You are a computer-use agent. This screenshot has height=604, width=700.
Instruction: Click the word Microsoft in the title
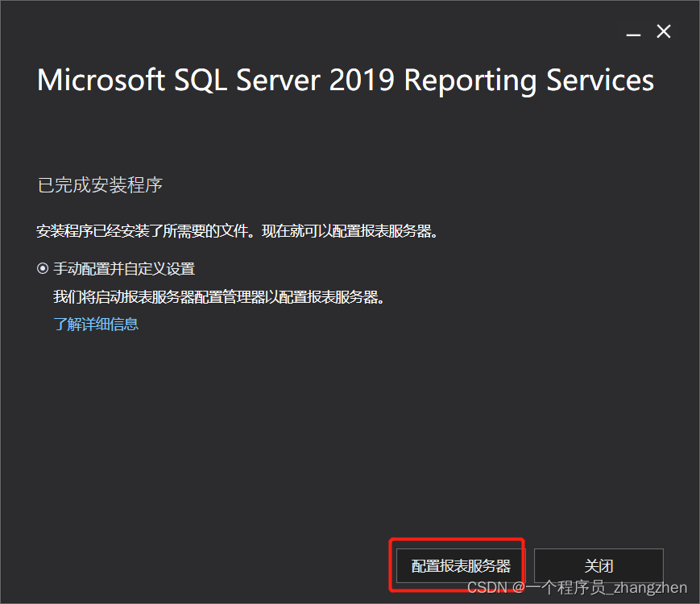coord(101,81)
